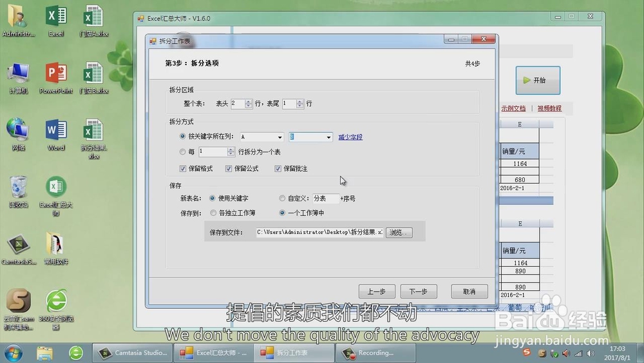The width and height of the screenshot is (644, 363).
Task: Click the 表头 row count field
Action: 238,104
